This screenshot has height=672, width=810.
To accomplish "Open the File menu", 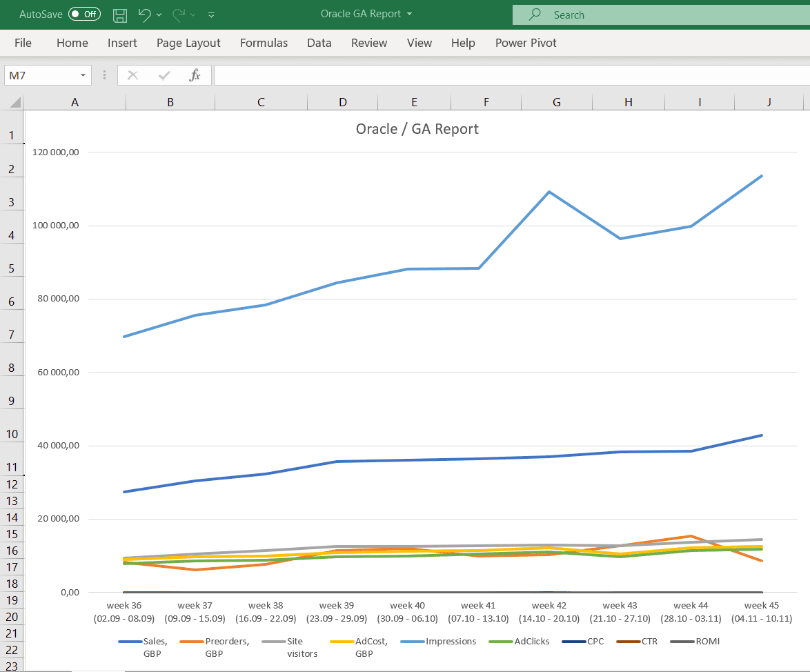I will tap(23, 43).
